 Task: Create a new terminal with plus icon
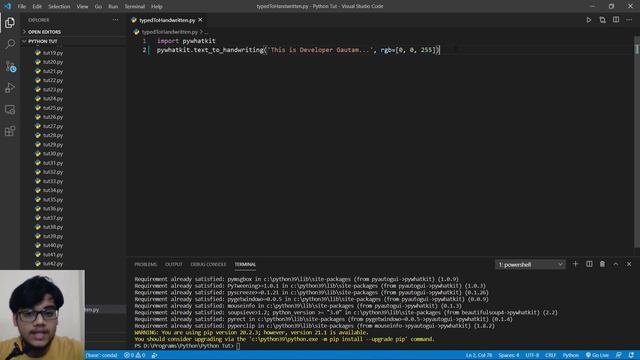click(x=576, y=264)
